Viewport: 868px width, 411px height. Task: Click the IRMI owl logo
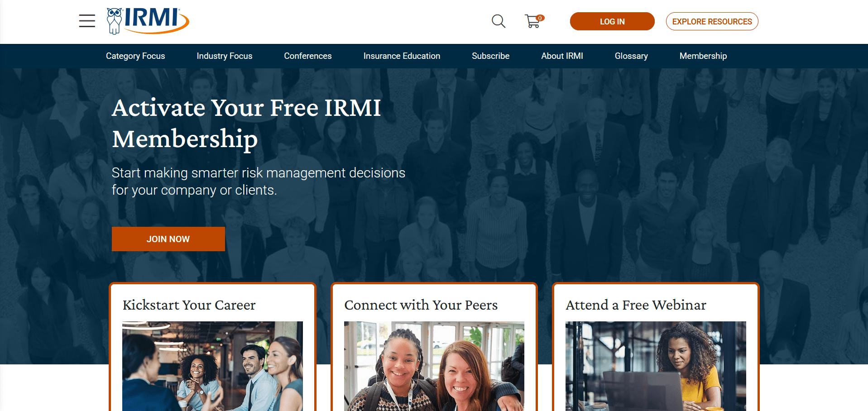pos(148,21)
